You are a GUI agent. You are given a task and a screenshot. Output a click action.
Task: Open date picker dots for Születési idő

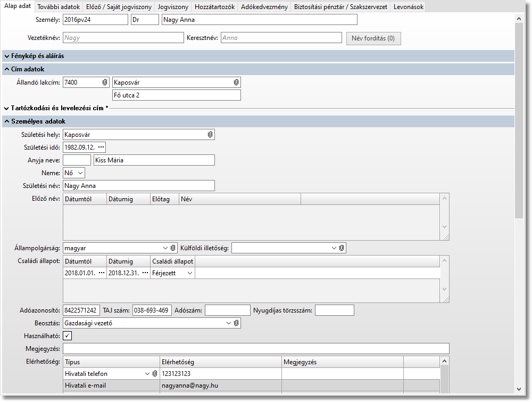(x=101, y=147)
